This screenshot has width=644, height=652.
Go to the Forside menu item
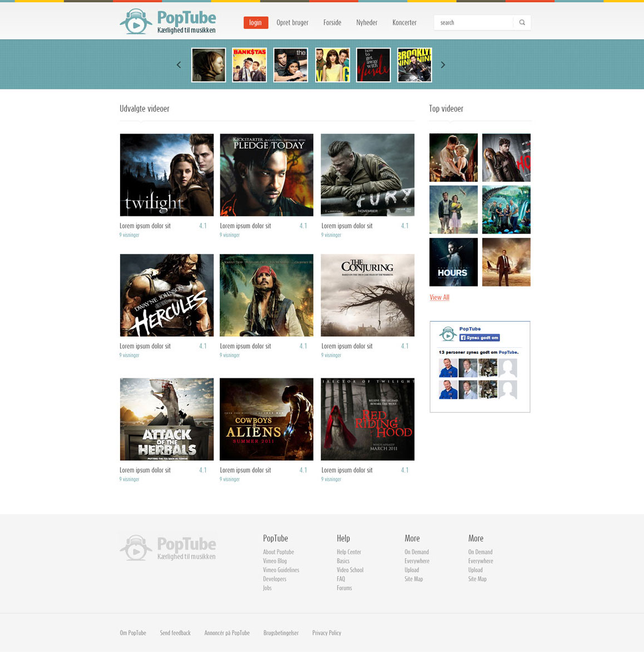(332, 22)
